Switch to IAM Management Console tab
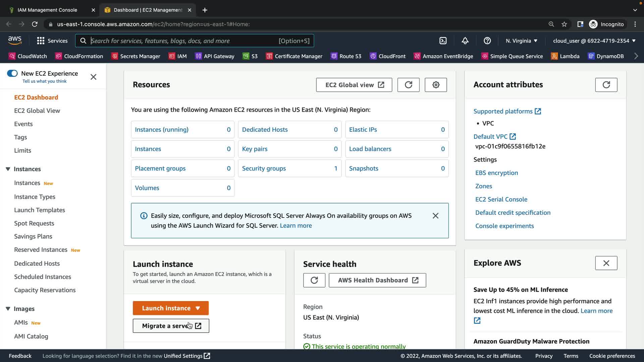The image size is (644, 362). tap(47, 10)
